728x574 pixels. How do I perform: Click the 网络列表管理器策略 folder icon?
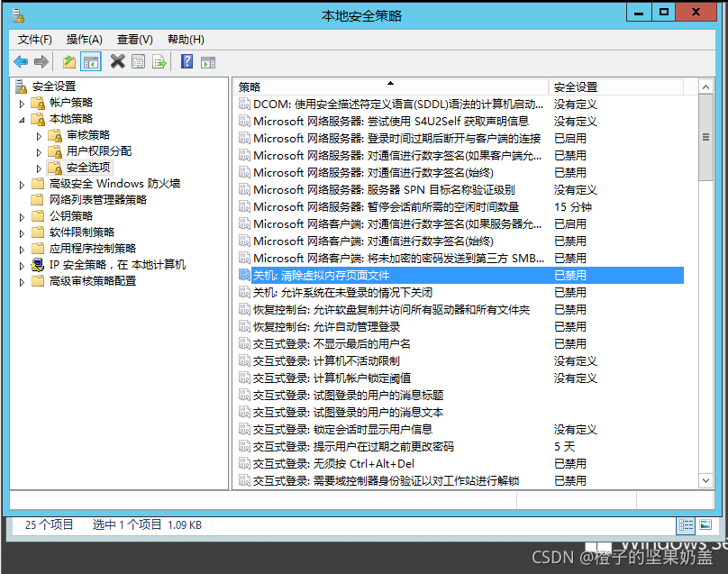coord(38,200)
